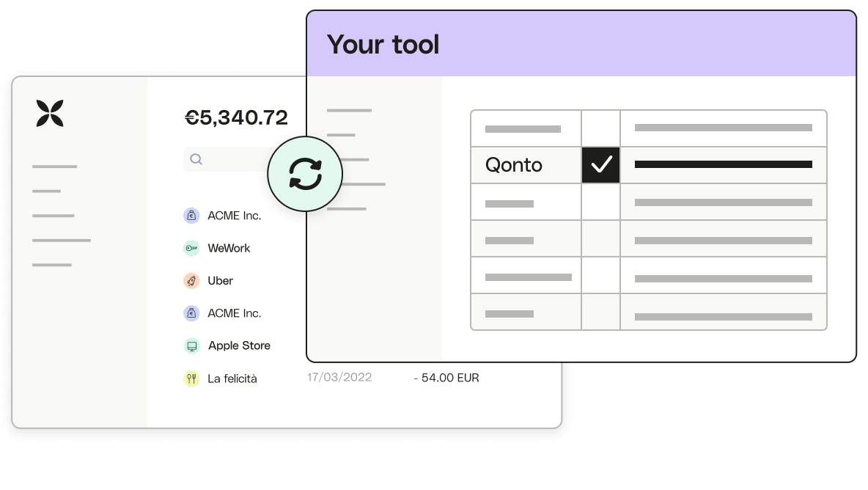Check the box in the third table row
Viewport: 868px width, 490px height.
(x=600, y=202)
